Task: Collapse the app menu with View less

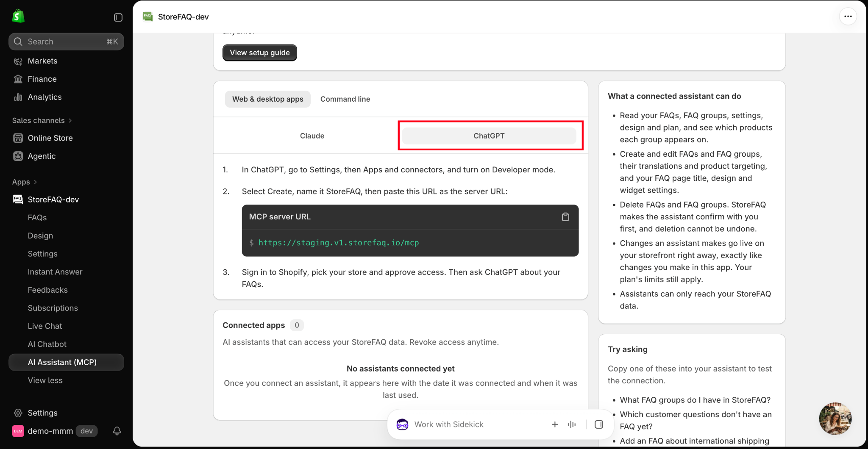Action: click(45, 381)
